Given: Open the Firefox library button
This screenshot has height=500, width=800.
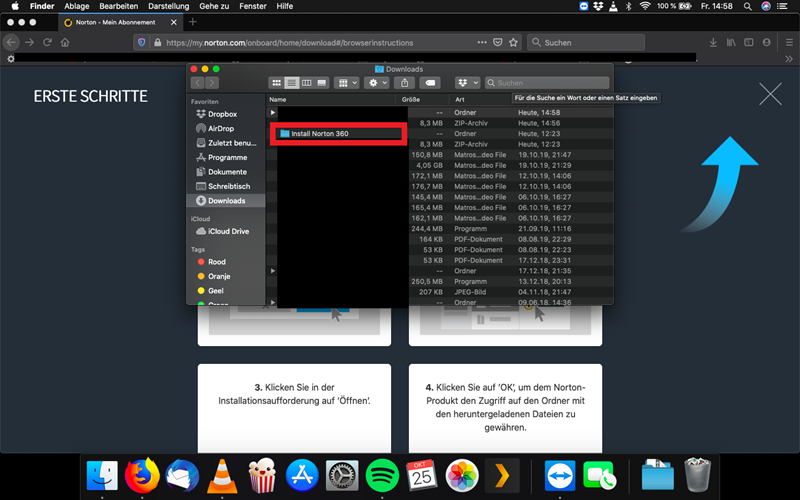Looking at the screenshot, I should tap(731, 42).
